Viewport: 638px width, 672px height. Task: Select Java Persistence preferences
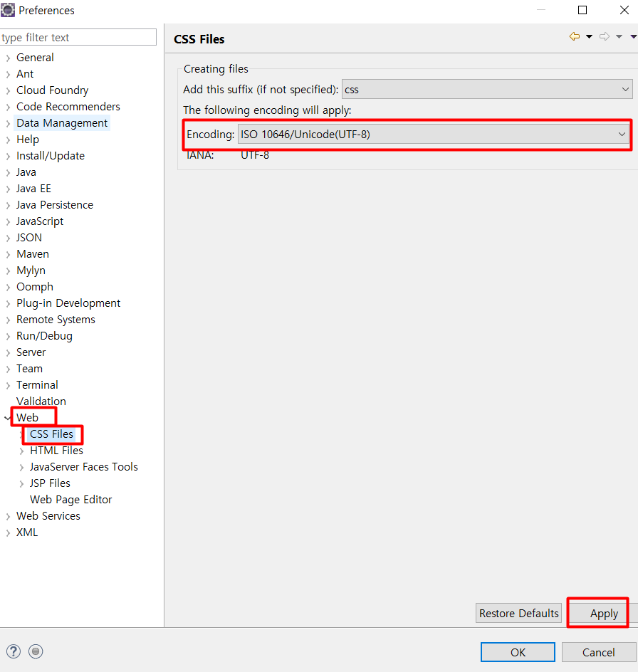click(x=54, y=205)
